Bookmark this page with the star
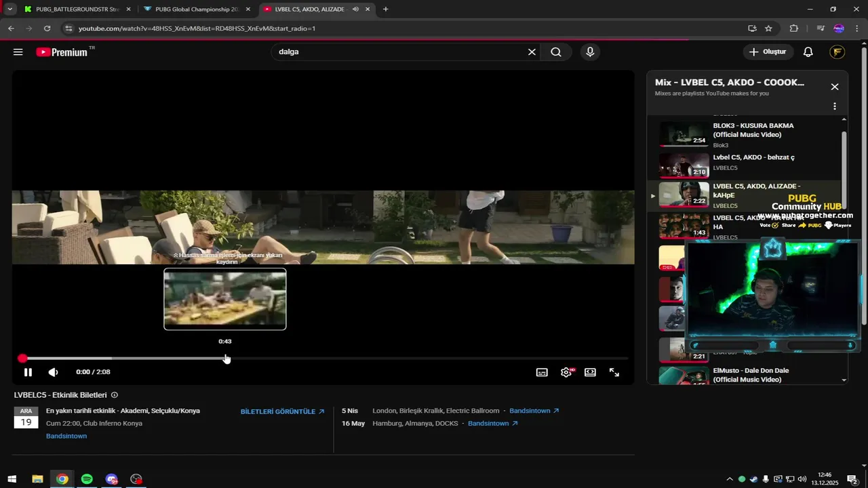 point(768,28)
